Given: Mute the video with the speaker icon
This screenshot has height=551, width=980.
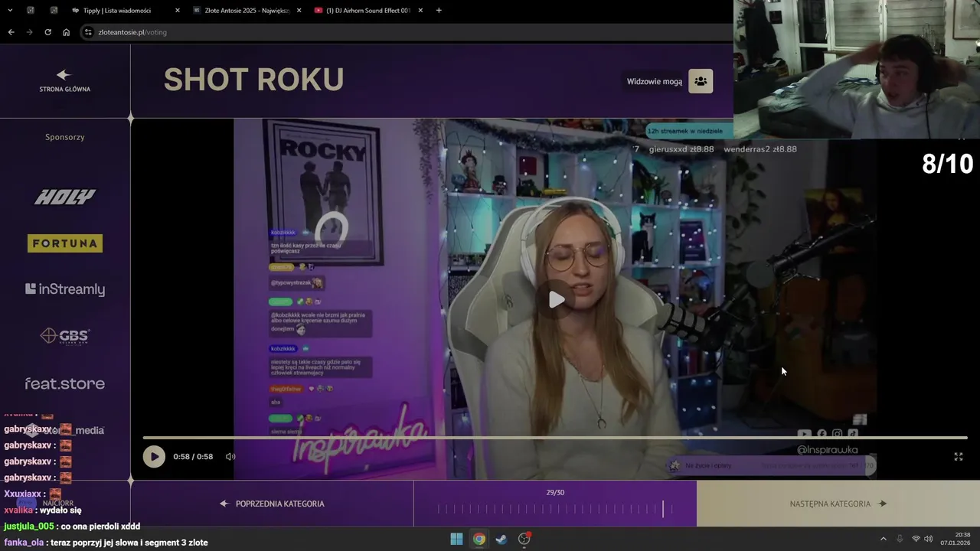Looking at the screenshot, I should pyautogui.click(x=230, y=457).
